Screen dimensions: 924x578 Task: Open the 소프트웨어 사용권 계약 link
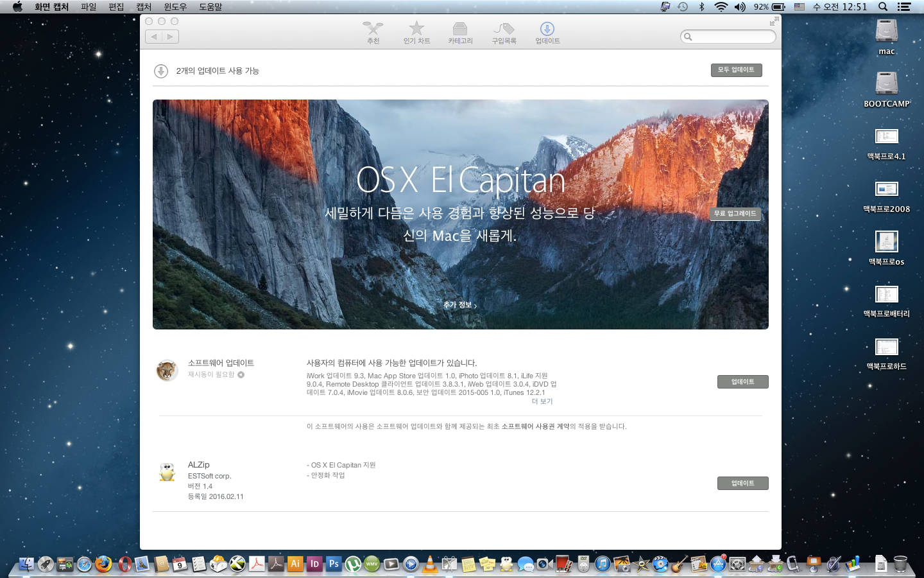click(535, 426)
